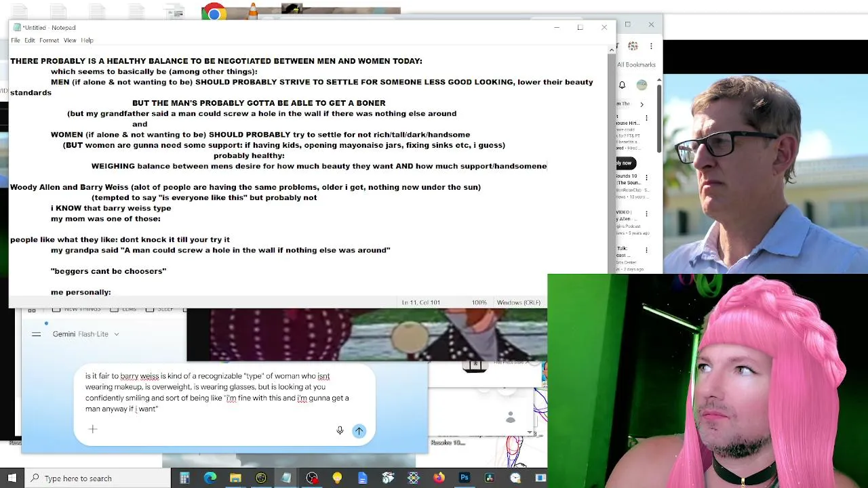Click the Notepad vertical scrollbar up arrow
Viewport: 868px width, 488px height.
point(612,49)
